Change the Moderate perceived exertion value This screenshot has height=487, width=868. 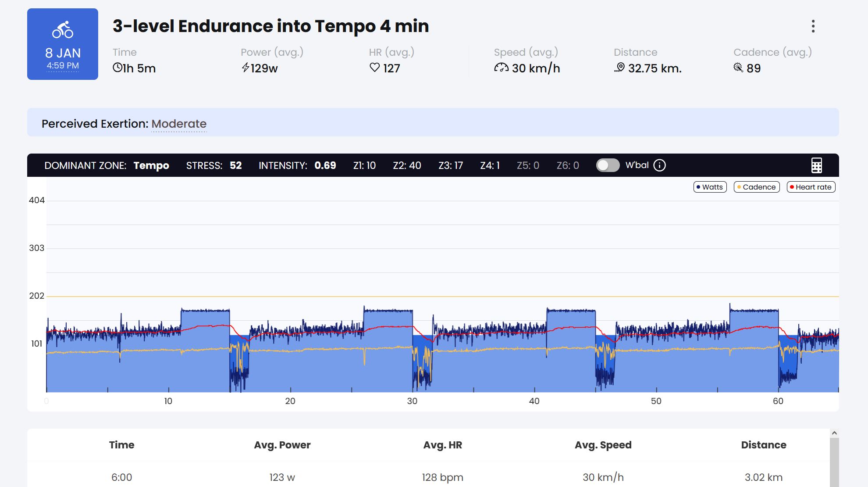[179, 124]
